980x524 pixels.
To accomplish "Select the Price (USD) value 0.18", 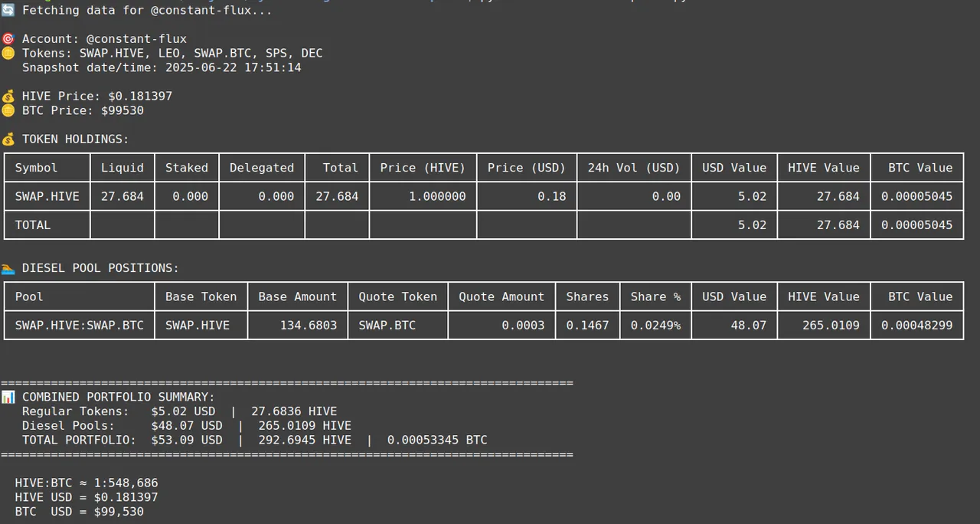I will (x=552, y=196).
